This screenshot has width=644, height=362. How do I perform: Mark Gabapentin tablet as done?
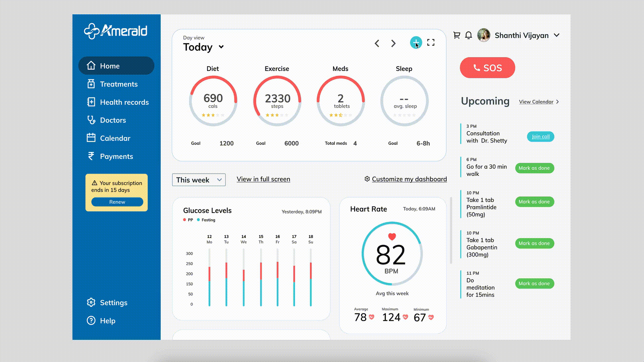coord(534,243)
